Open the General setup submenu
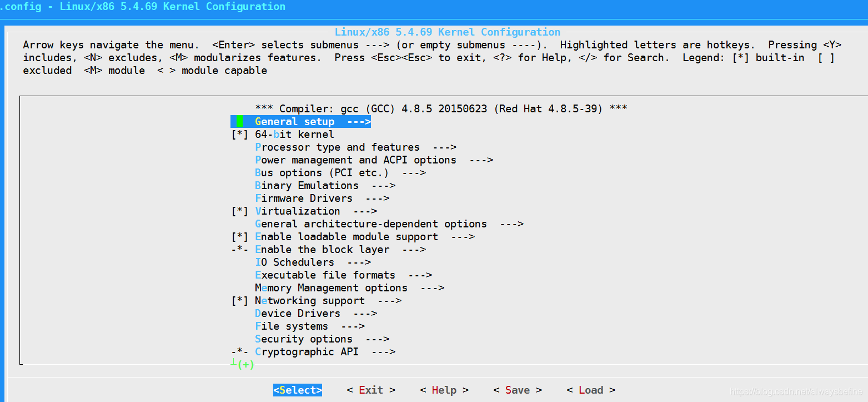 [300, 122]
